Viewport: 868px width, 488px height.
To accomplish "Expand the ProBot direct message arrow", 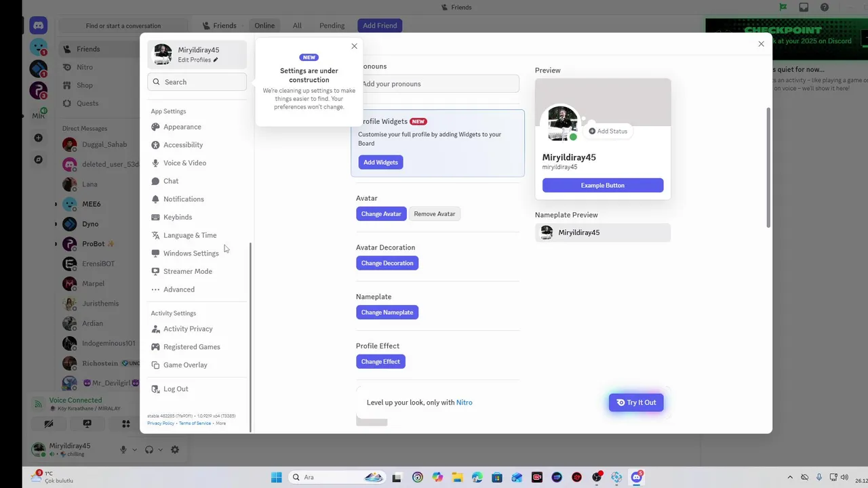I will (x=56, y=244).
